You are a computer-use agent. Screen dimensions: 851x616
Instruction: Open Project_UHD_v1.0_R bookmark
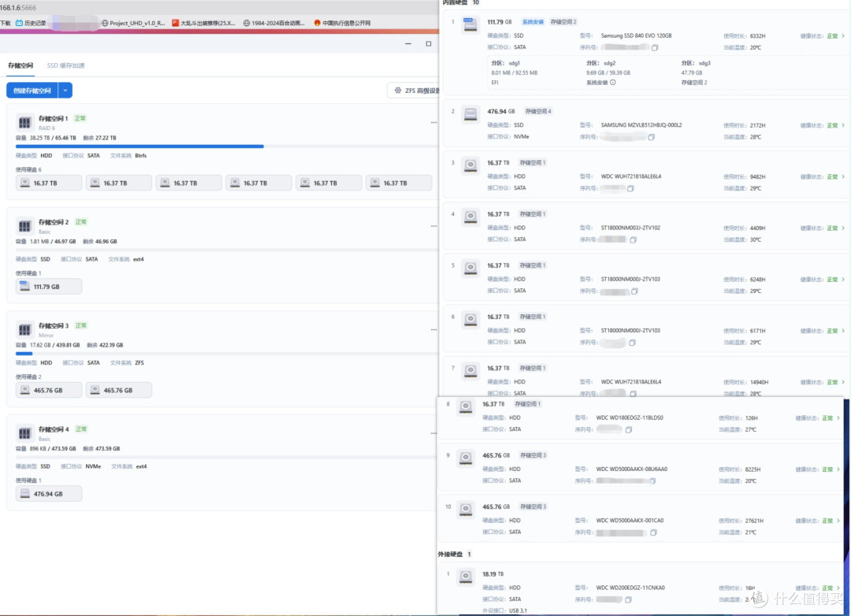[x=133, y=23]
